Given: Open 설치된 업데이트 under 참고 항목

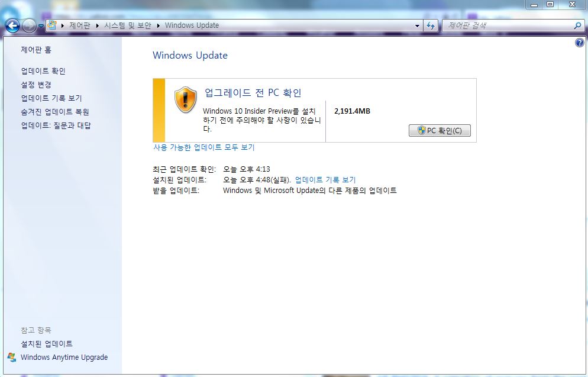Looking at the screenshot, I should pyautogui.click(x=47, y=344).
